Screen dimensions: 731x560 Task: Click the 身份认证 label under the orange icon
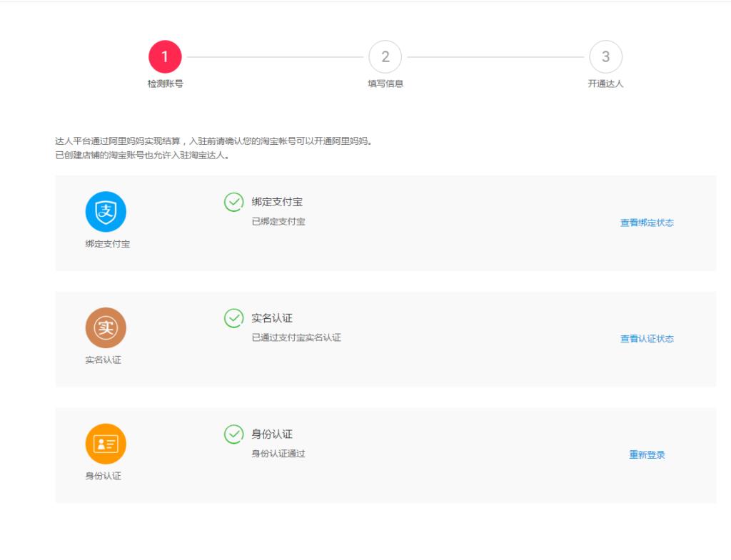(x=103, y=476)
